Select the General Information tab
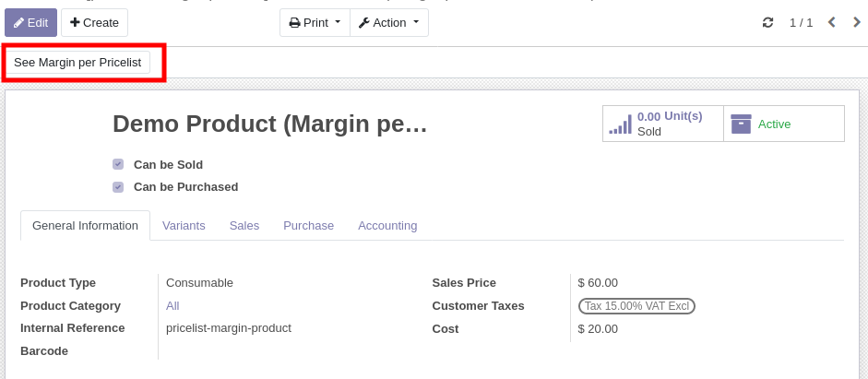The width and height of the screenshot is (868, 379). 85,225
